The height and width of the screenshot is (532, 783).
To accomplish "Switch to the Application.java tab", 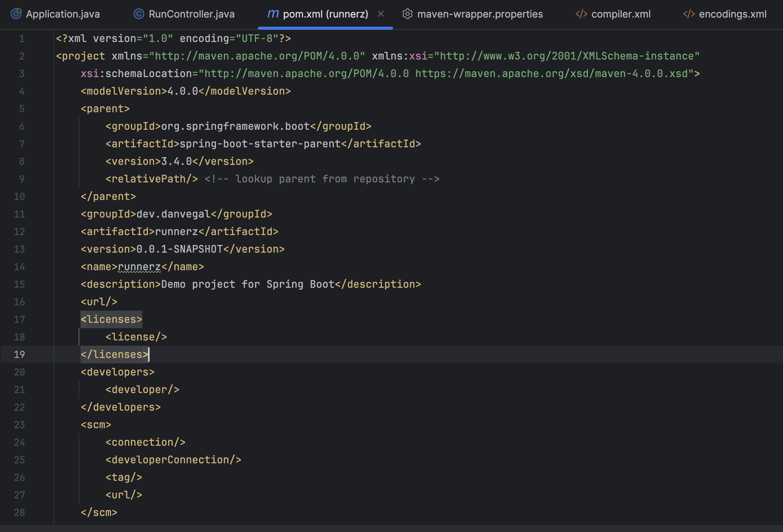I will (63, 14).
